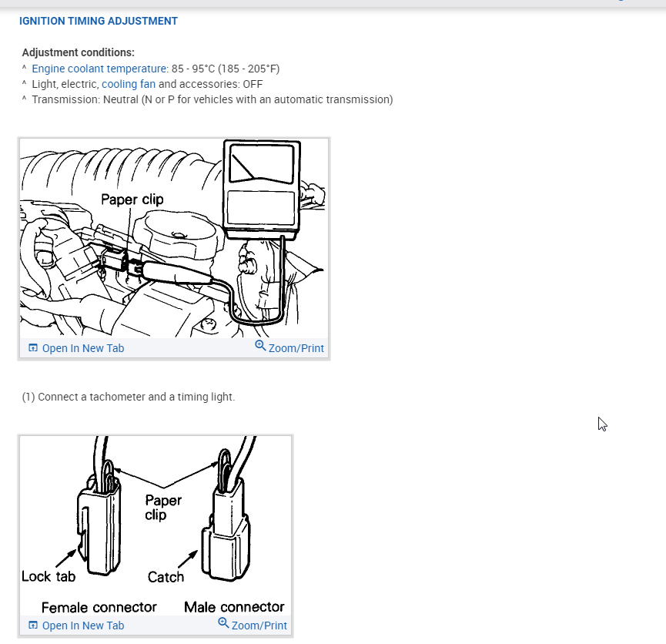Click the Male connector label in the diagram
The width and height of the screenshot is (666, 644).
pos(234,606)
